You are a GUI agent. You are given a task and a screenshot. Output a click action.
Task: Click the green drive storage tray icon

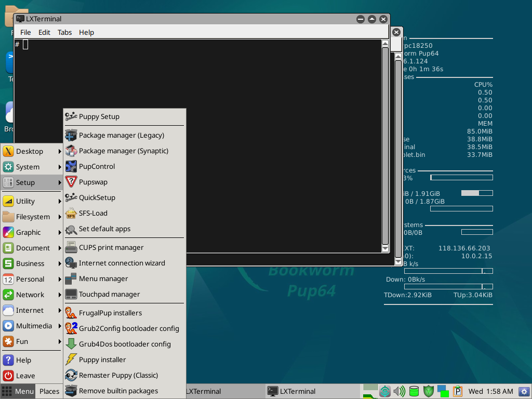pos(414,391)
